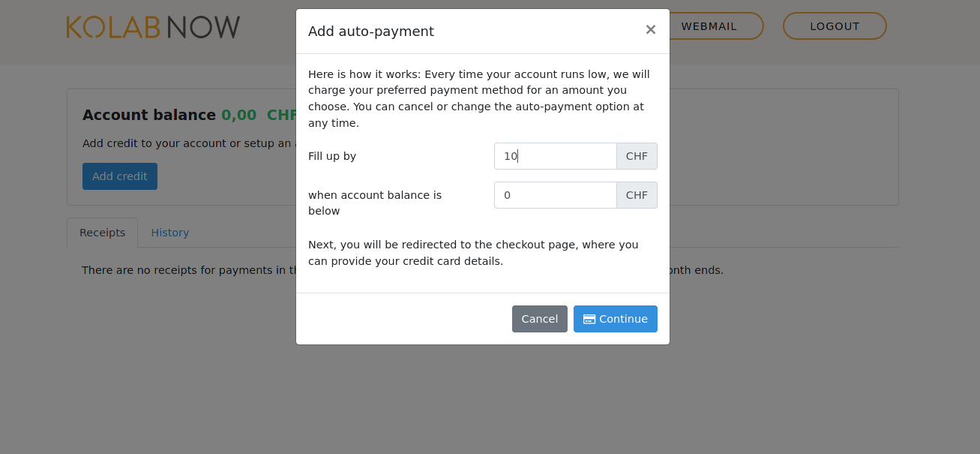Select the KOLAB NOW logo
The height and width of the screenshot is (454, 980).
153,26
